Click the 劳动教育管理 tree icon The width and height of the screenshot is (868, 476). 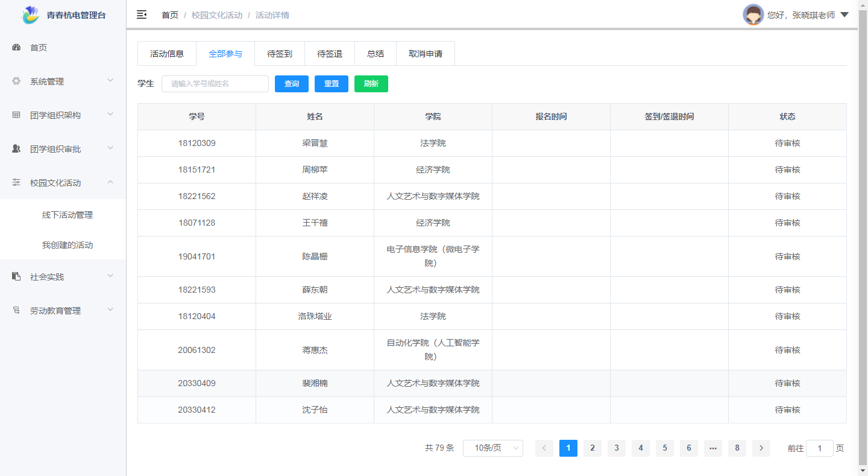click(16, 310)
